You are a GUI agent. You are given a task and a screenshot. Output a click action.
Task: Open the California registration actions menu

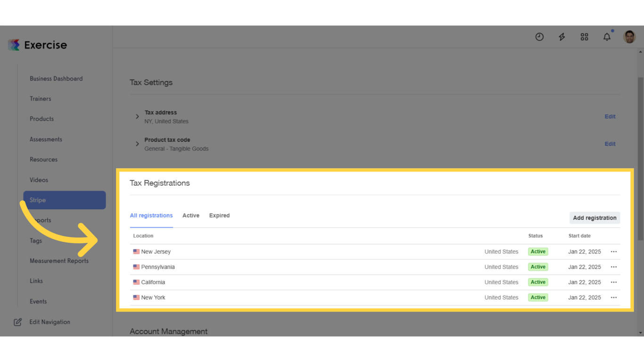(613, 282)
